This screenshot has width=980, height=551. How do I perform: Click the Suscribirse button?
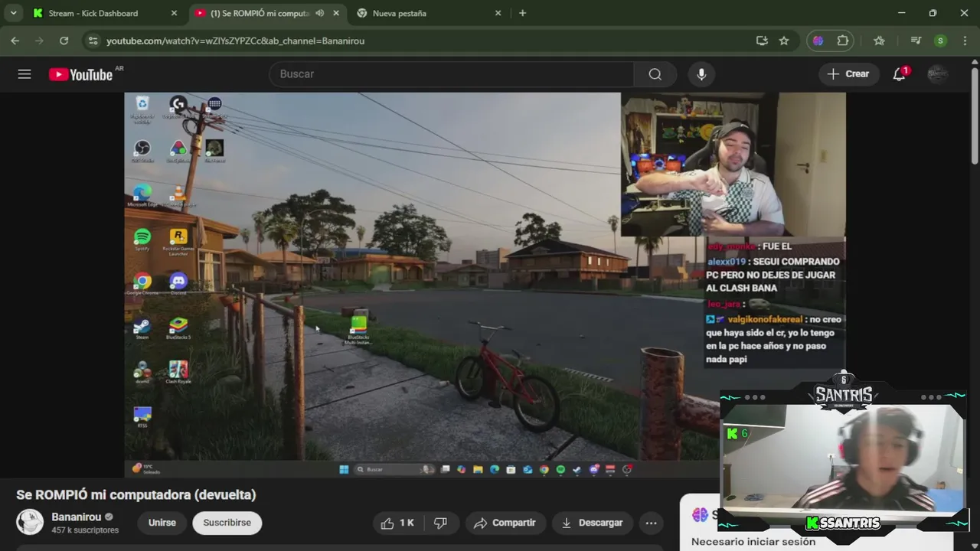click(x=227, y=523)
